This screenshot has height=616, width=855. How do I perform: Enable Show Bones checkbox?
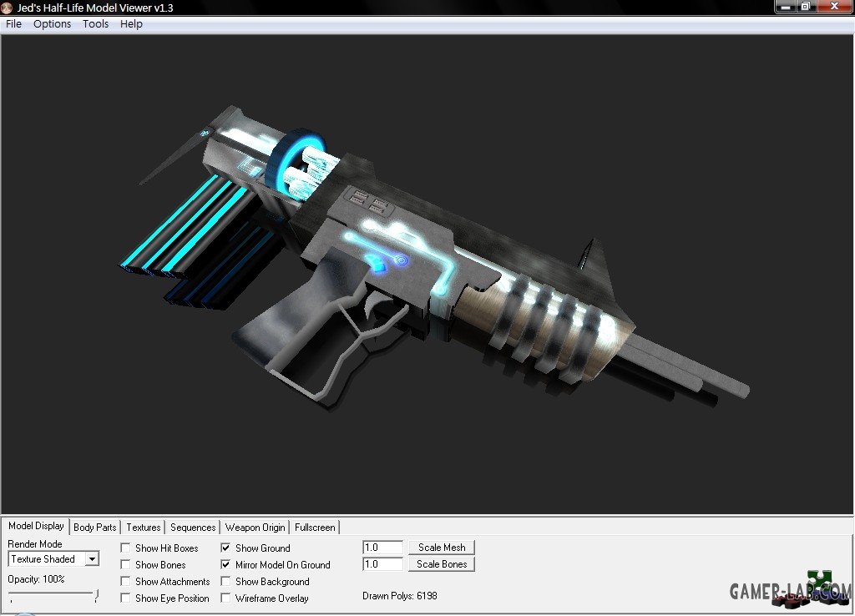click(x=125, y=565)
